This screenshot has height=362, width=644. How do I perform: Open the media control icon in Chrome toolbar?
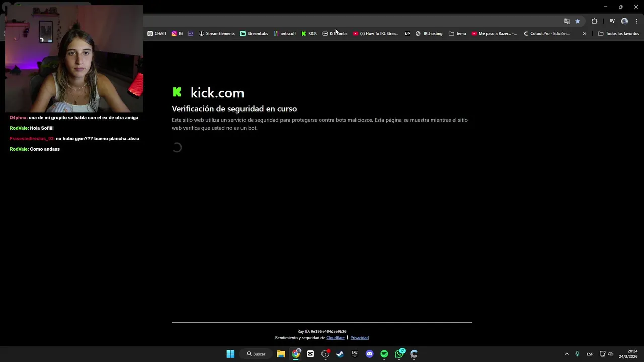[x=612, y=21]
